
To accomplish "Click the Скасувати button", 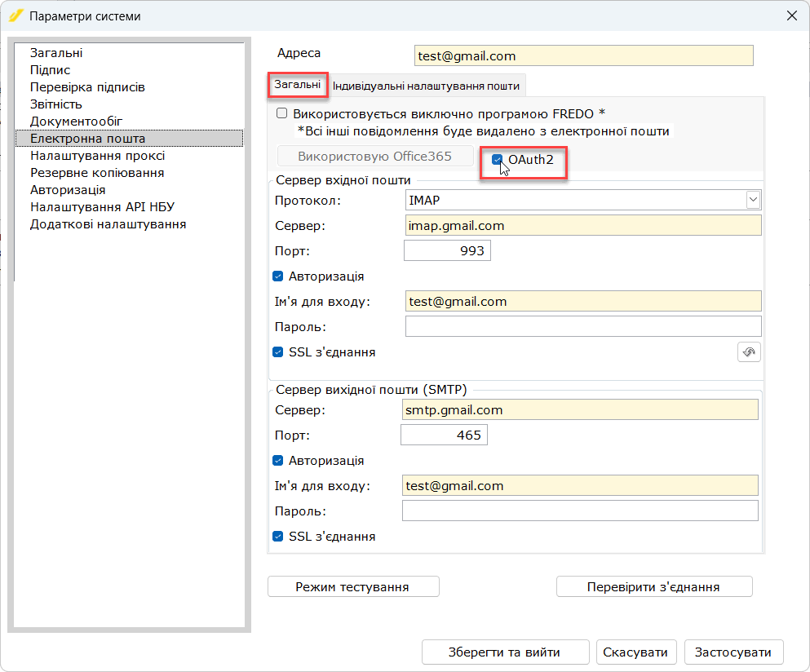I will pos(636,652).
